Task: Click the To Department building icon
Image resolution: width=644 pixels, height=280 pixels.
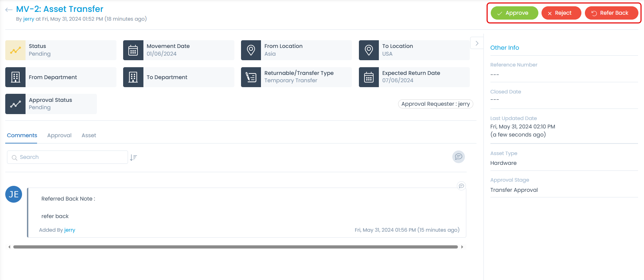Action: tap(133, 77)
